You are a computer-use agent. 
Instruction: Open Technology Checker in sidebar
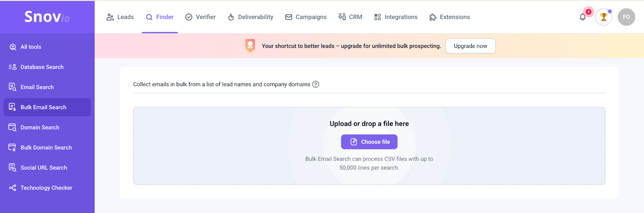tap(47, 188)
